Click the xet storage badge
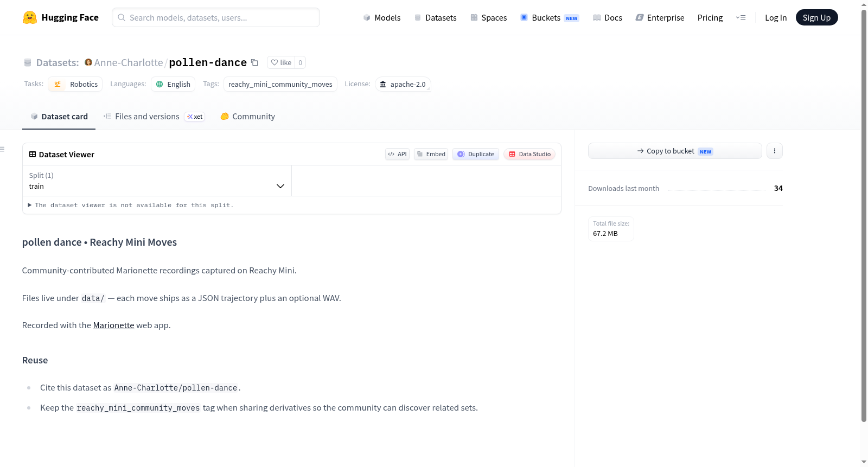The image size is (868, 467). (x=195, y=117)
